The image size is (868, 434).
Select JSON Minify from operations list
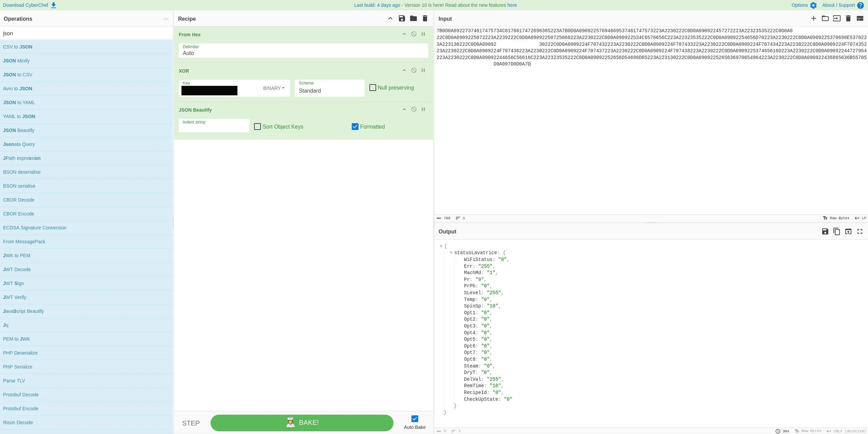[x=16, y=61]
